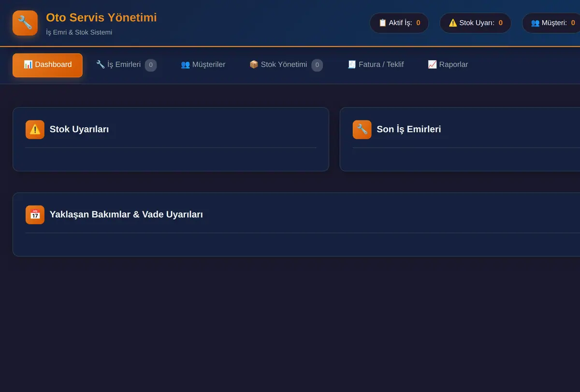Open the Dashboard tab
This screenshot has width=580, height=392.
point(47,65)
